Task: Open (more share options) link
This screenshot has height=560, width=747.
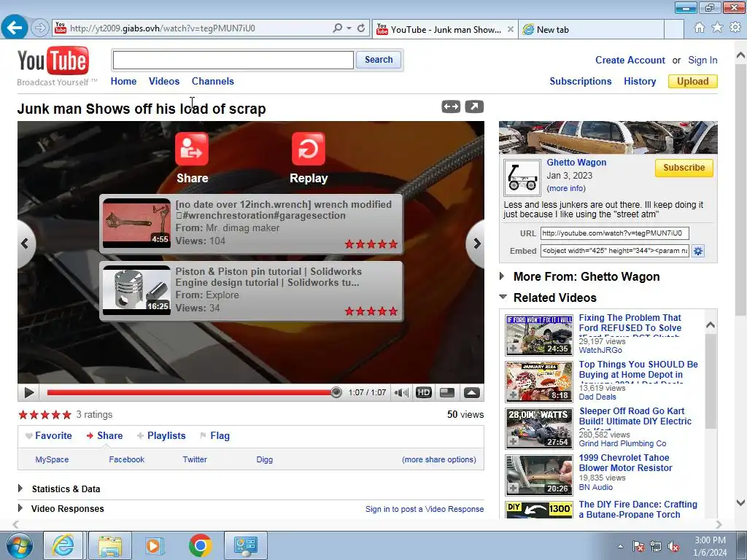Action: tap(438, 459)
